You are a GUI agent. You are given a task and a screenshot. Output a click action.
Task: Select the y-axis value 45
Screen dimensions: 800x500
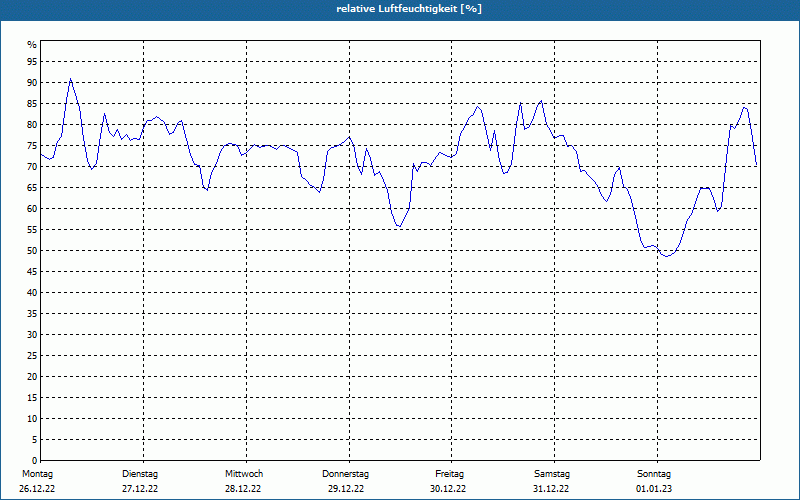32,272
